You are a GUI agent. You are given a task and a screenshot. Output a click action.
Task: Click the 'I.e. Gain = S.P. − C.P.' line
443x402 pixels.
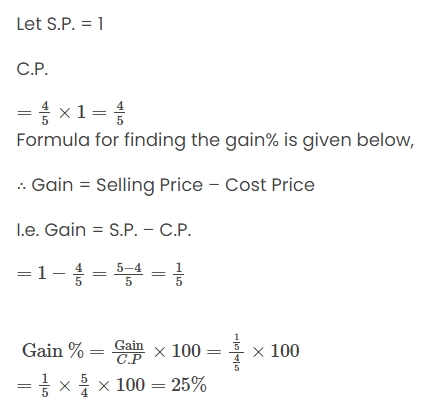tap(104, 230)
